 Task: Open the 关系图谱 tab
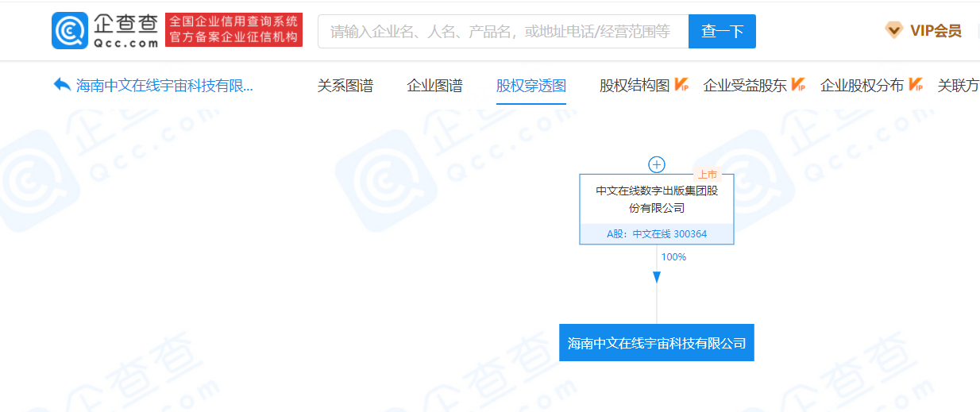[x=345, y=86]
